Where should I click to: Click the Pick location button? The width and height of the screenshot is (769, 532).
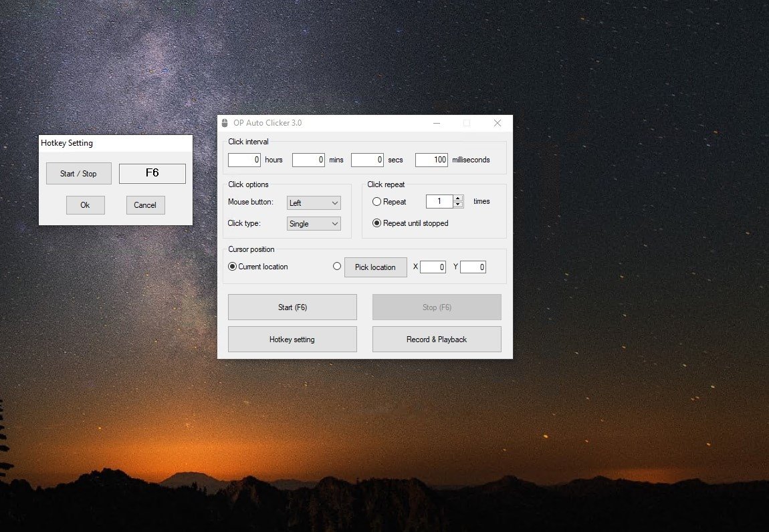click(x=375, y=267)
